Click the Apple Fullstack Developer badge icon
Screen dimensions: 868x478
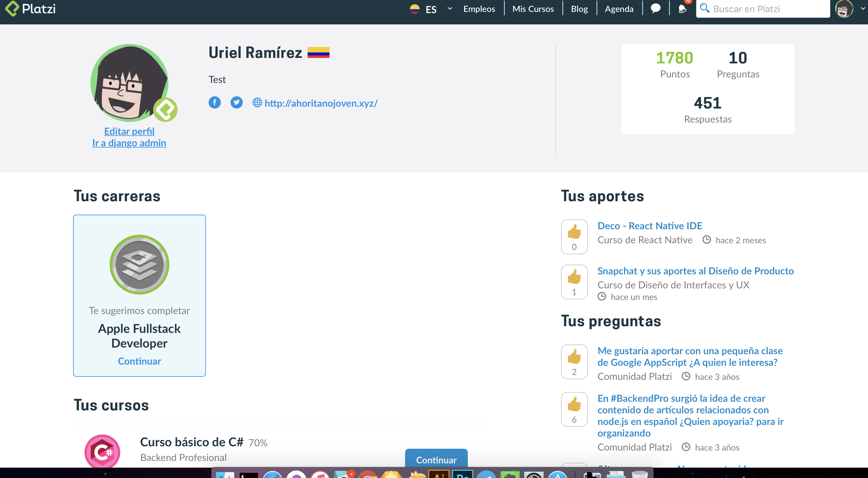139,265
